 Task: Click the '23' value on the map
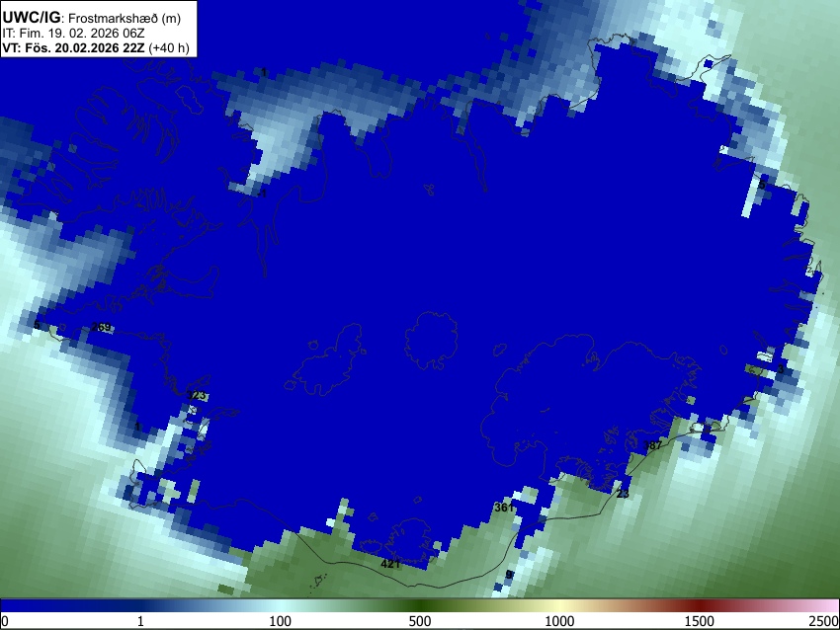point(623,494)
